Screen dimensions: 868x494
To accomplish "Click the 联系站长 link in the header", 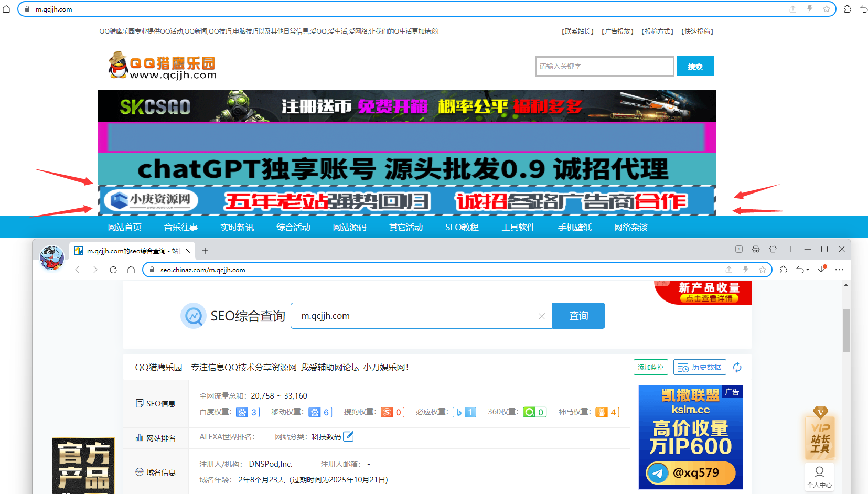I will point(577,31).
